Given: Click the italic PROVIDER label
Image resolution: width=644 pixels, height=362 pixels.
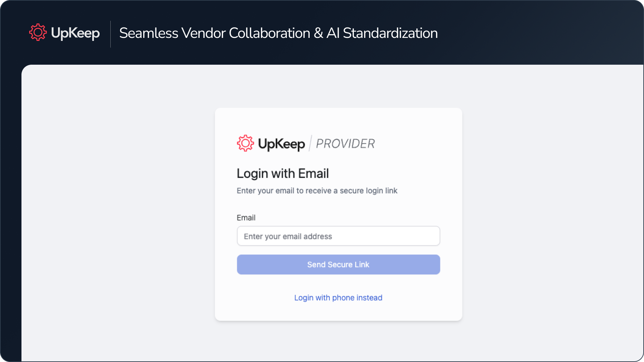Looking at the screenshot, I should click(x=345, y=143).
